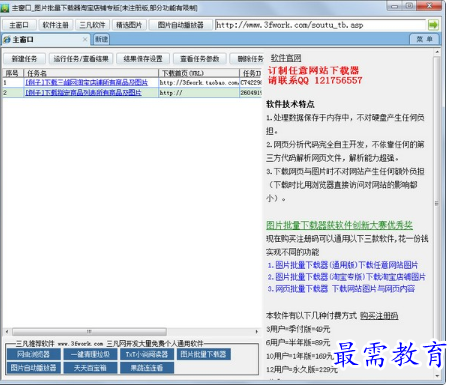The height and width of the screenshot is (386, 455).
Task: Click the 3用户=季付版=49元 price line
Action: (x=298, y=329)
